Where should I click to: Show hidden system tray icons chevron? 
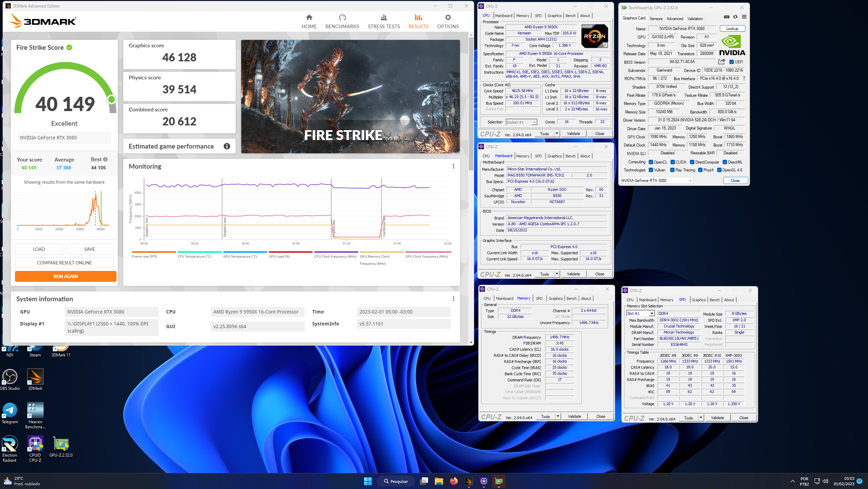(792, 481)
